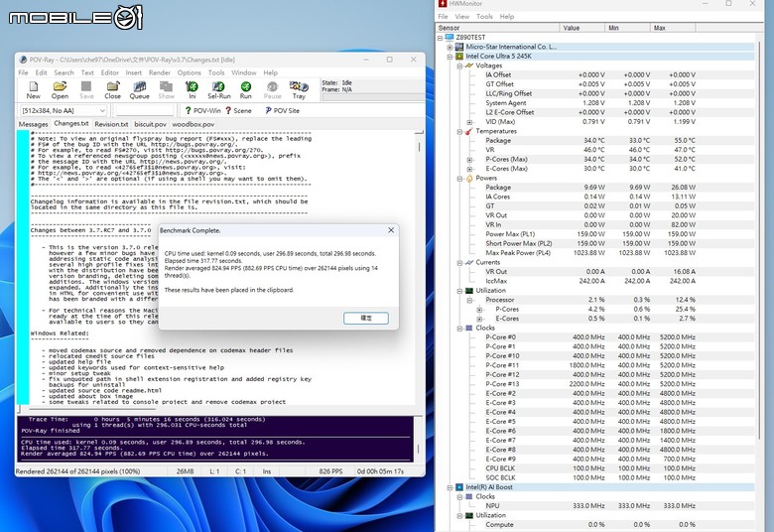The height and width of the screenshot is (532, 774).
Task: Expand the E-Cores (Max) temperature row
Action: (x=469, y=169)
